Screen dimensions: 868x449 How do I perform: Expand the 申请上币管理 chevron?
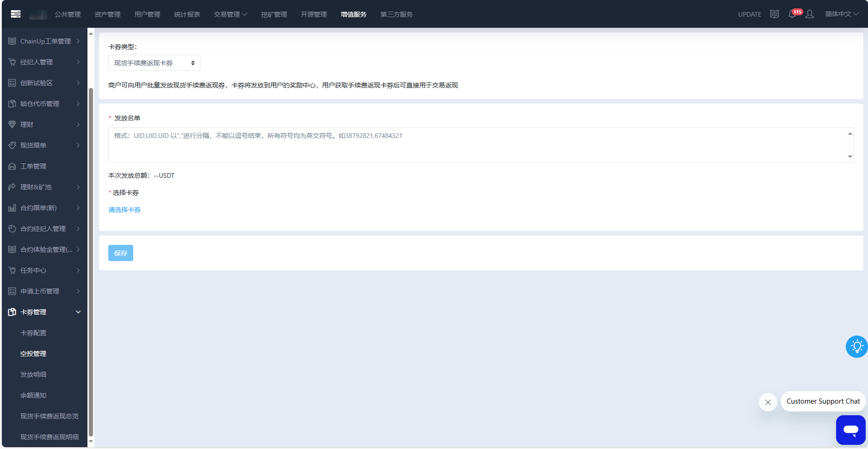click(x=78, y=291)
